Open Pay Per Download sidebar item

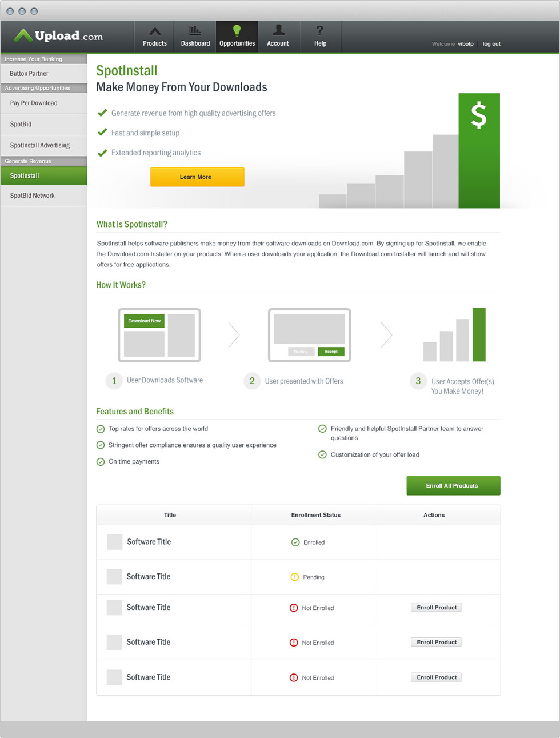coord(34,103)
